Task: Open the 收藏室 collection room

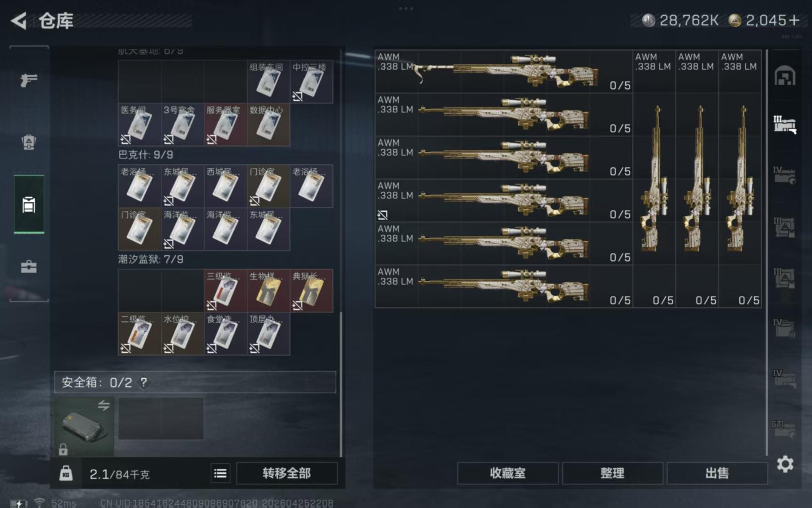Action: (508, 473)
